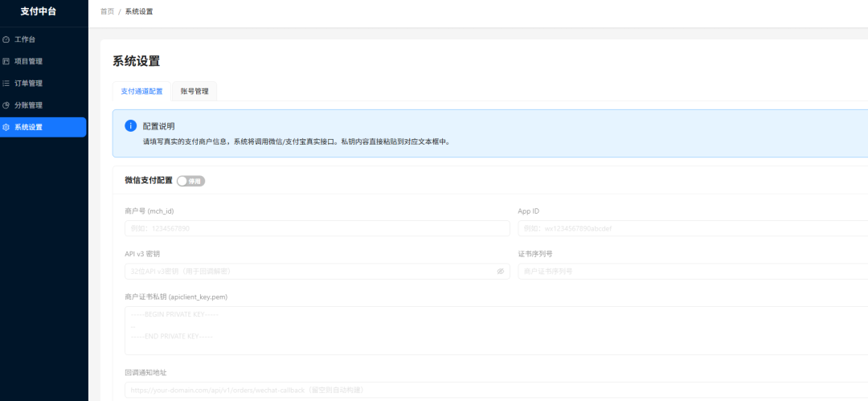The image size is (868, 401).
Task: Click the 分账管理 pie chart icon
Action: [x=6, y=105]
